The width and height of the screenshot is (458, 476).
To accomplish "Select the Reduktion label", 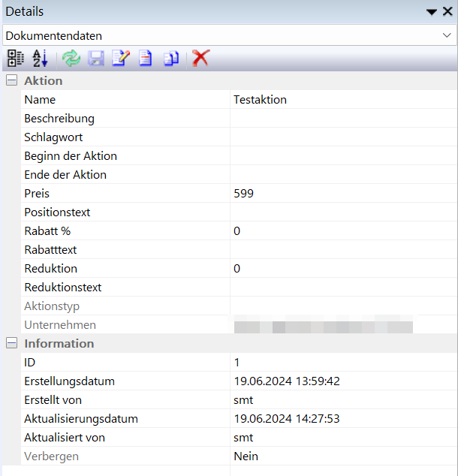I will 51,269.
